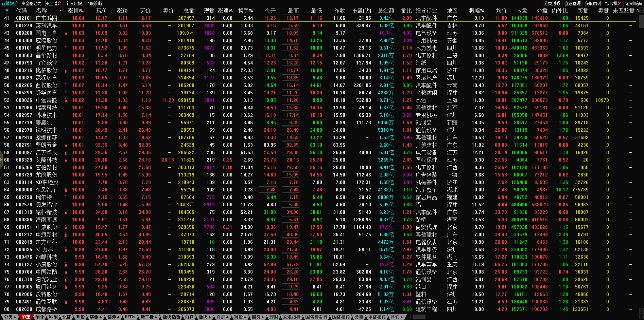This screenshot has width=644, height=320.
Task: Click the left scroll arrow in bottom bar
Action: click(x=410, y=317)
